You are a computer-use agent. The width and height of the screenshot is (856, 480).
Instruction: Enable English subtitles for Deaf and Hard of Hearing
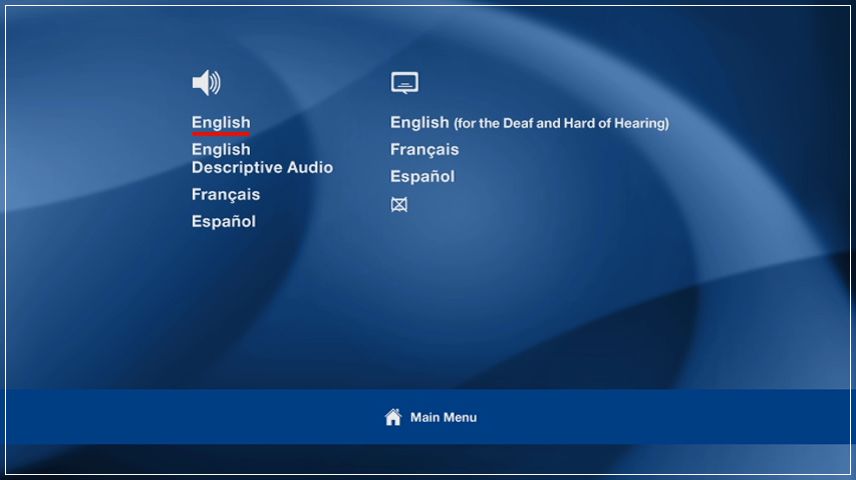(530, 123)
